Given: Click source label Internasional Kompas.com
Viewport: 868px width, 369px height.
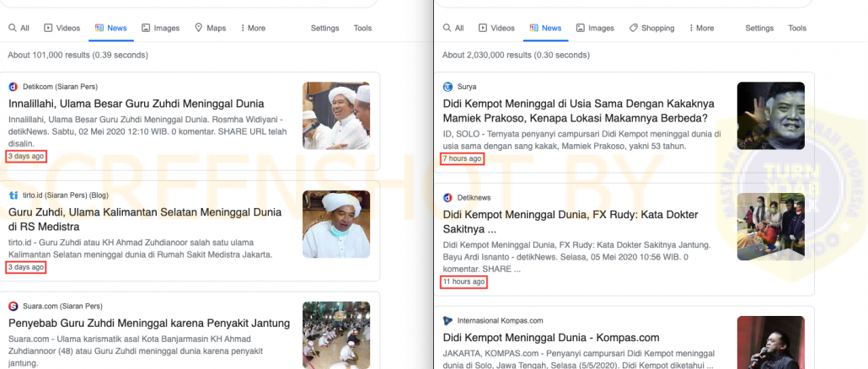Looking at the screenshot, I should point(500,320).
